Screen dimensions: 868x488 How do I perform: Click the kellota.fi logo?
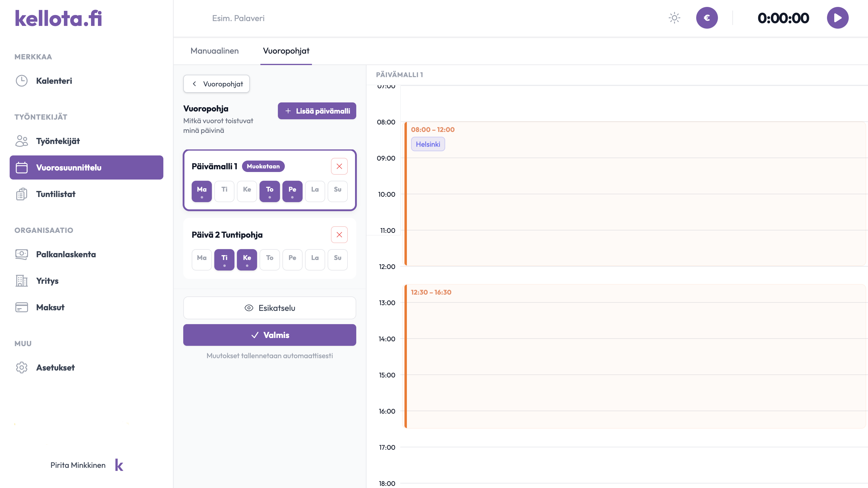click(x=58, y=18)
